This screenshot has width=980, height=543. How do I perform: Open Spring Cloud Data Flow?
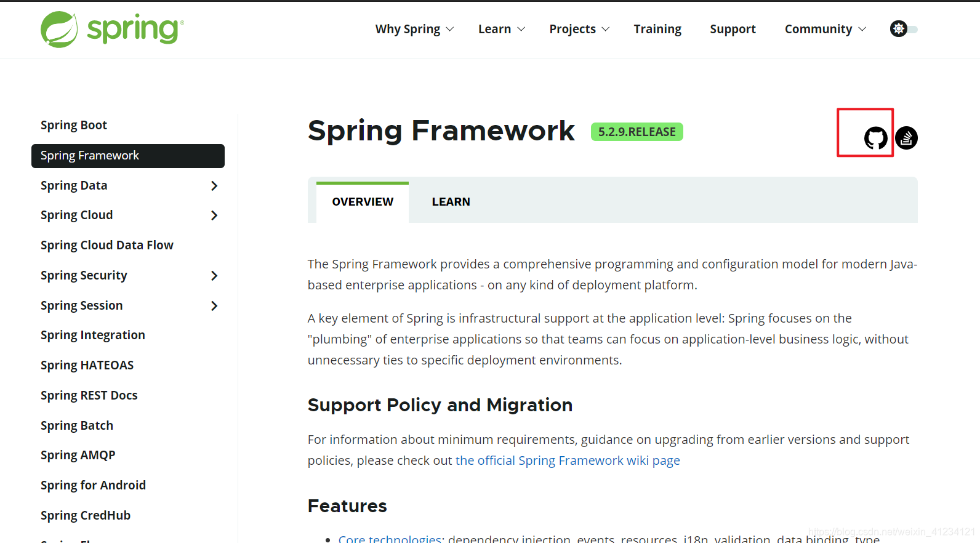(x=107, y=245)
